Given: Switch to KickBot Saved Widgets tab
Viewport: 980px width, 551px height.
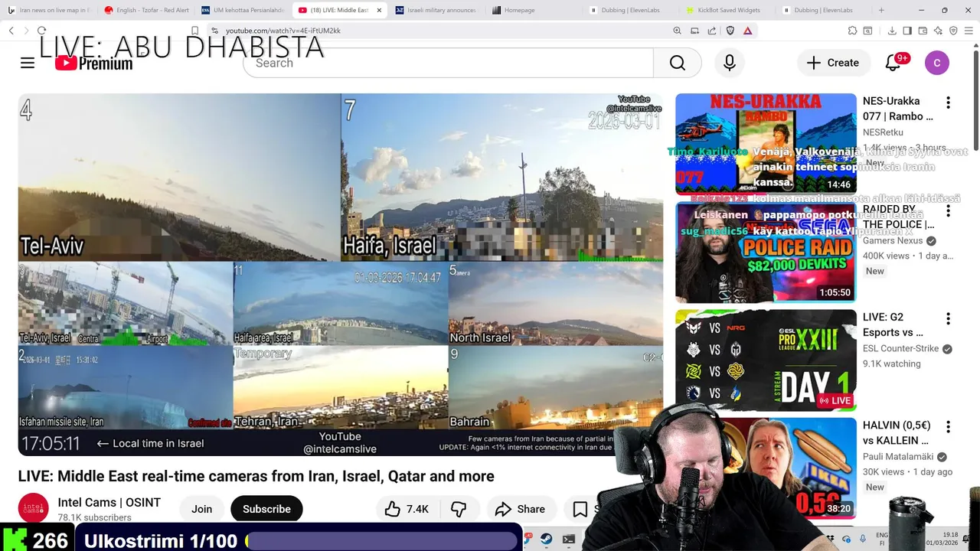Looking at the screenshot, I should click(730, 10).
